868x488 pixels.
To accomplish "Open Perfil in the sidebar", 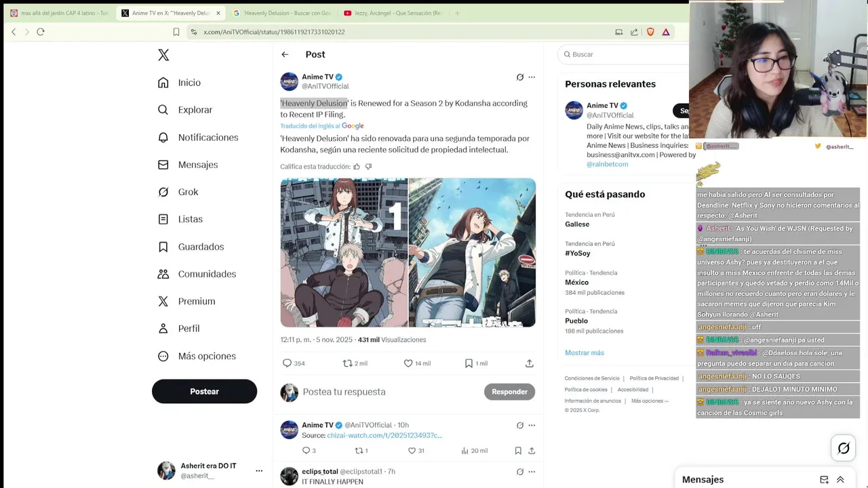I will 178,328.
